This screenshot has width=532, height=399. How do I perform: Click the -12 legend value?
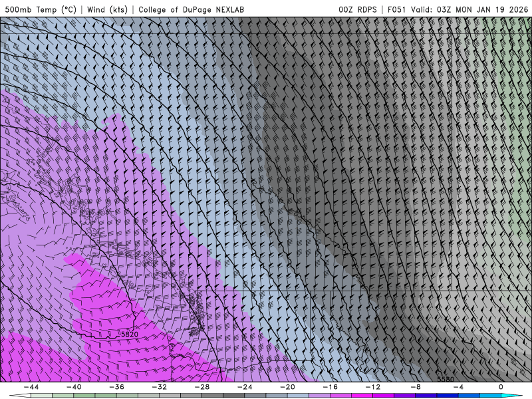tap(373, 387)
